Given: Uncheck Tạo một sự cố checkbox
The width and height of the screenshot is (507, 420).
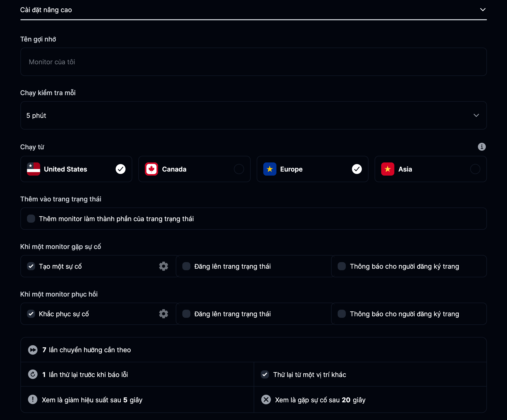Looking at the screenshot, I should pyautogui.click(x=31, y=266).
